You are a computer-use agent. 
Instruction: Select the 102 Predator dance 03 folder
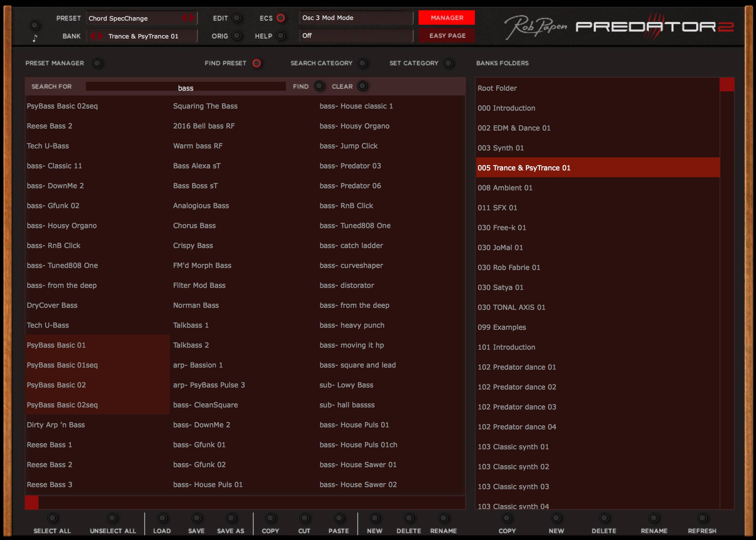(x=598, y=407)
